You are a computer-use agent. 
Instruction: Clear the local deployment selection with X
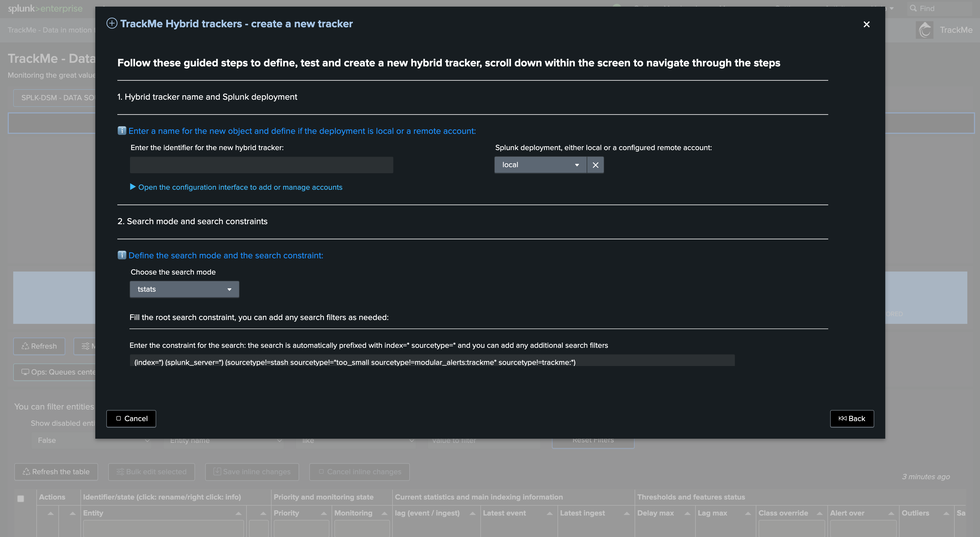(595, 165)
